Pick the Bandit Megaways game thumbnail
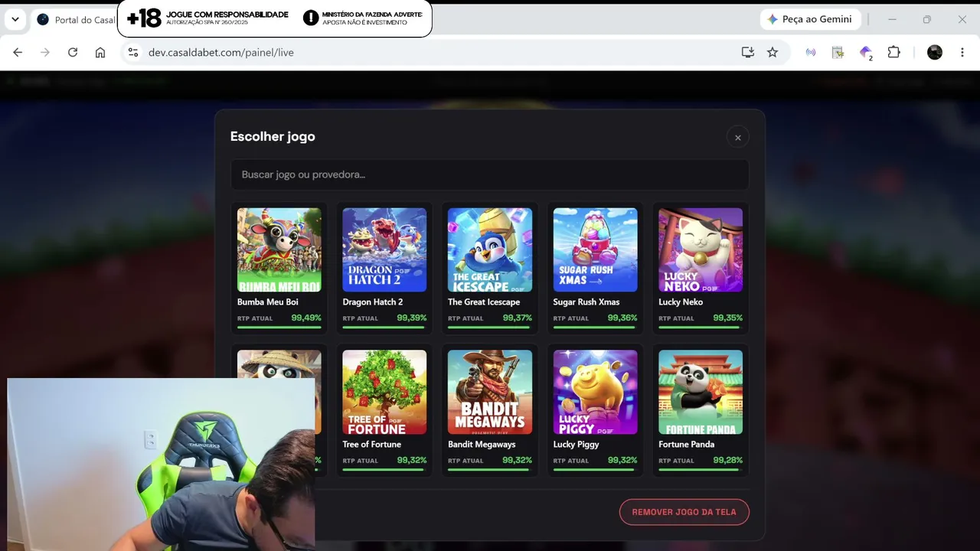980x551 pixels. coord(490,392)
